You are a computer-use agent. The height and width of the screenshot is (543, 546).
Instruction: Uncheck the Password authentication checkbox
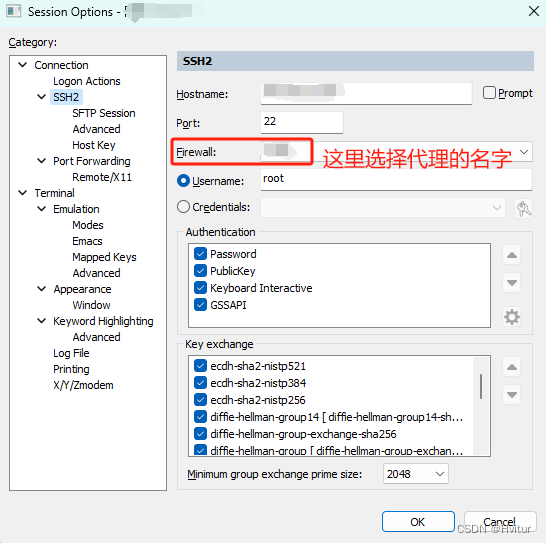coord(200,254)
